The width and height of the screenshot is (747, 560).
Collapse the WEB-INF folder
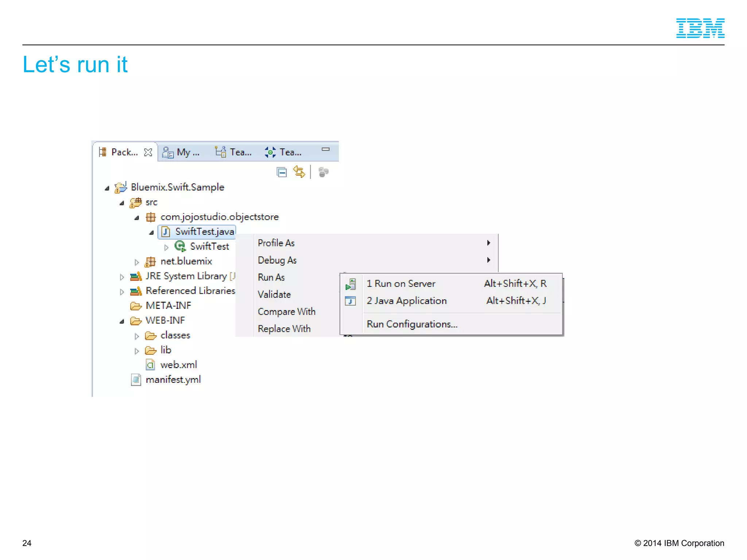point(122,322)
